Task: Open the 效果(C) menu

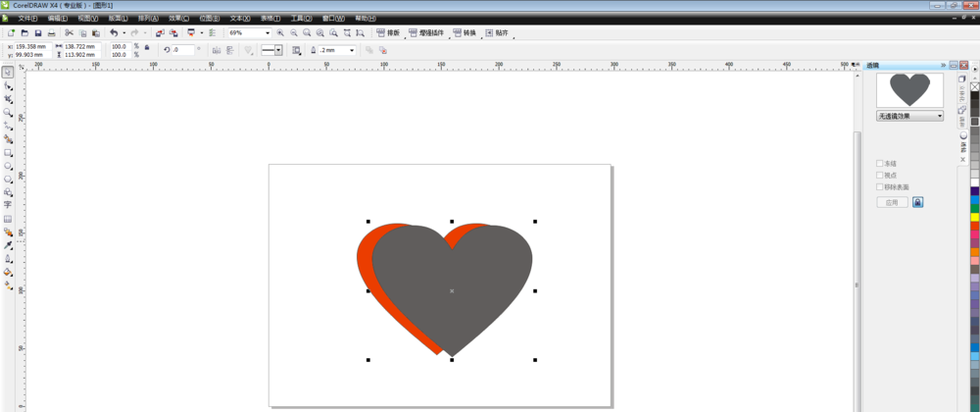Action: click(x=178, y=18)
